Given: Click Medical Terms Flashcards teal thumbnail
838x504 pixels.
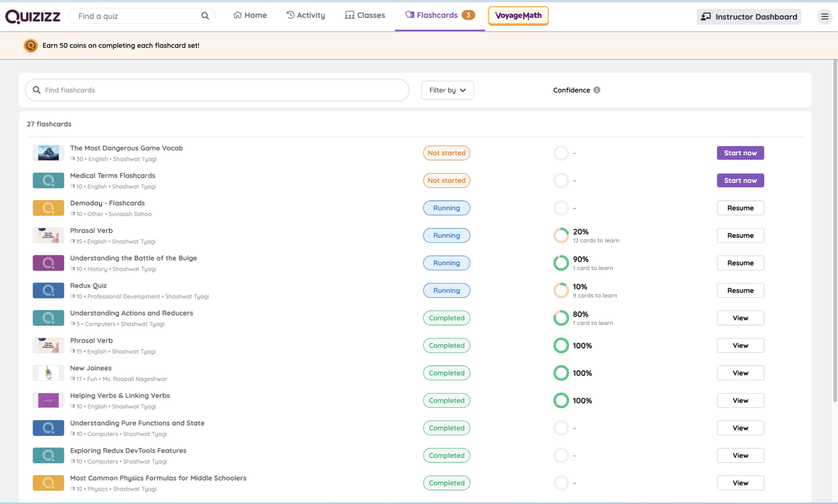Looking at the screenshot, I should pos(48,180).
